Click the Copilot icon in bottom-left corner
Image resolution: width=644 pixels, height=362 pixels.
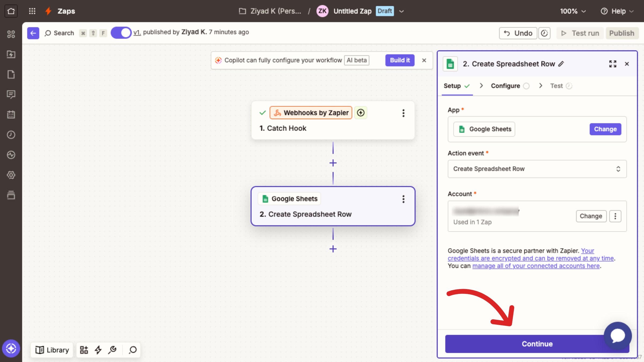coord(11,348)
